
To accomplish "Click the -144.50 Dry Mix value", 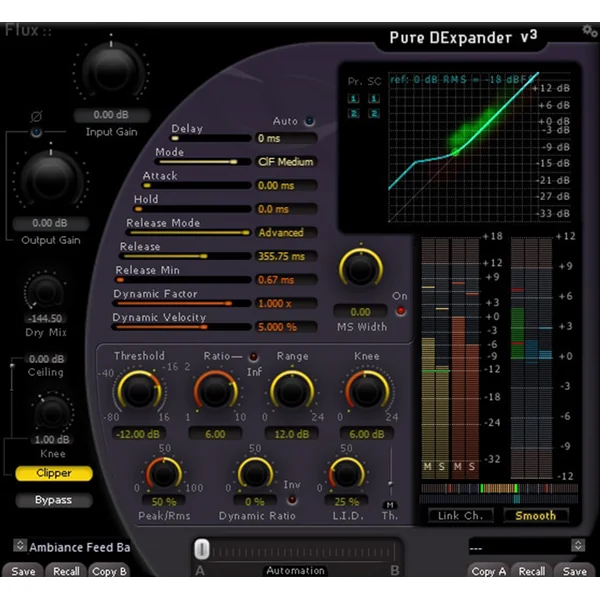I will pos(45,318).
